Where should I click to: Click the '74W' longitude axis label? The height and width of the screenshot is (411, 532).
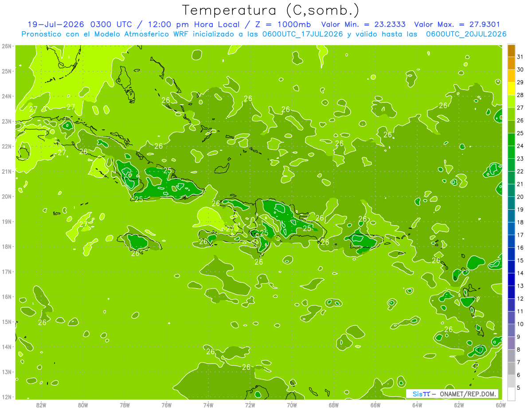208,405
